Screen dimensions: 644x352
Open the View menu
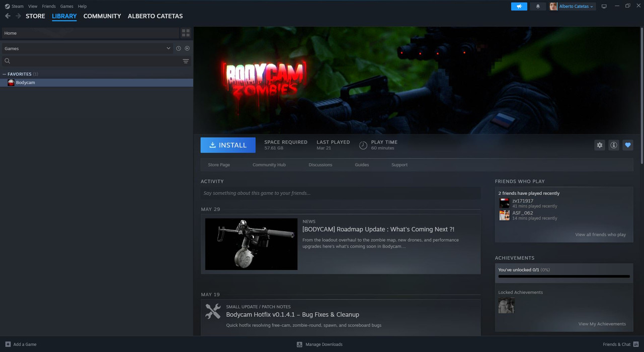33,6
